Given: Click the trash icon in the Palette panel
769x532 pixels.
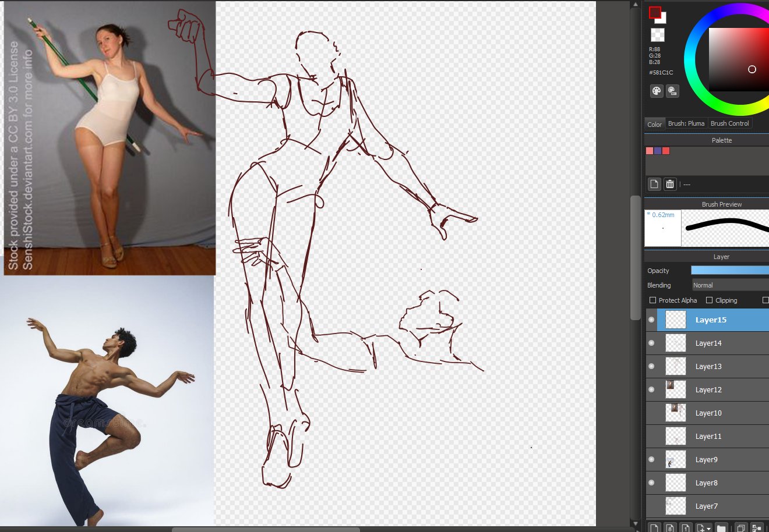Looking at the screenshot, I should (670, 184).
